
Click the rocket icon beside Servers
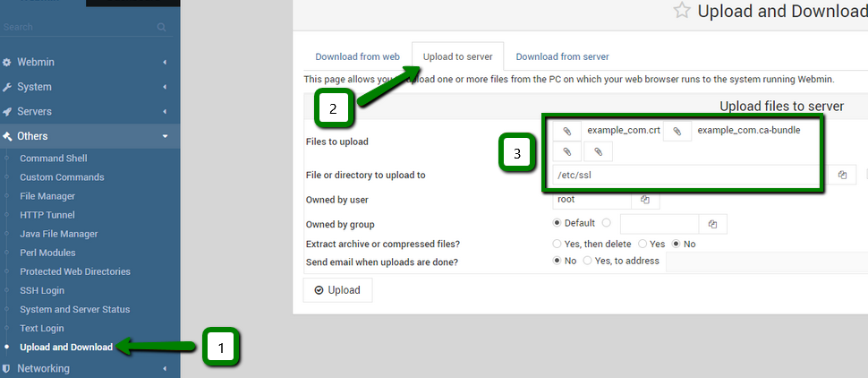pyautogui.click(x=7, y=111)
